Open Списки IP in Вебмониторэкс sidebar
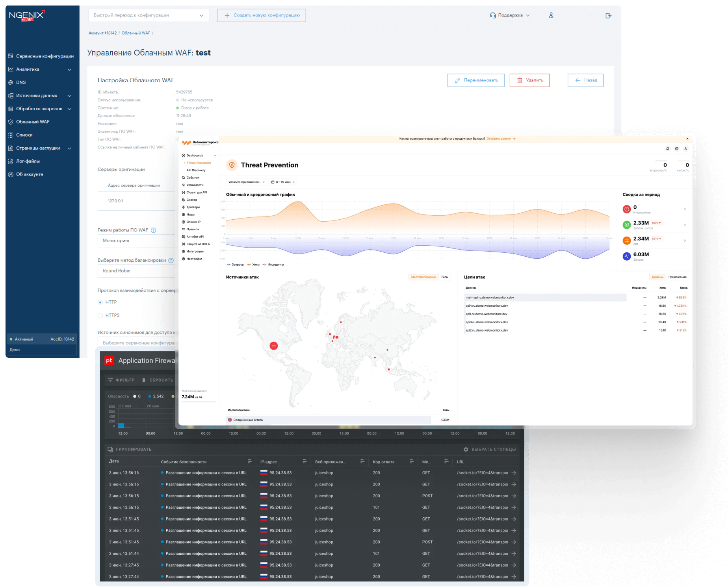 coord(191,222)
